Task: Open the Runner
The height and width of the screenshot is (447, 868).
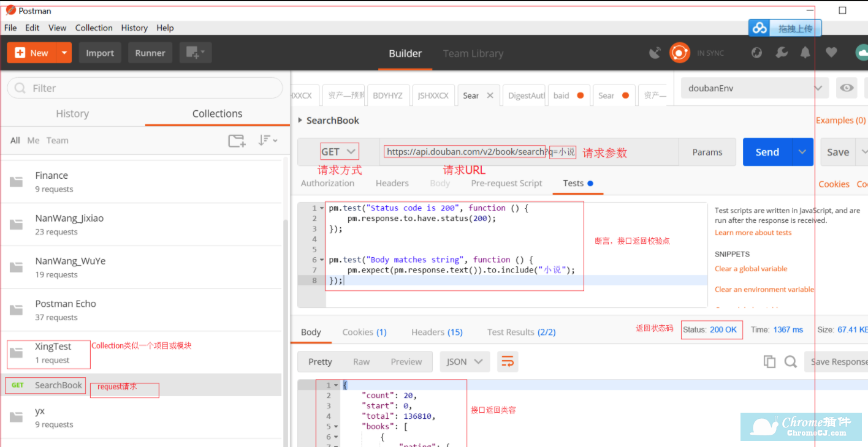Action: [x=150, y=53]
